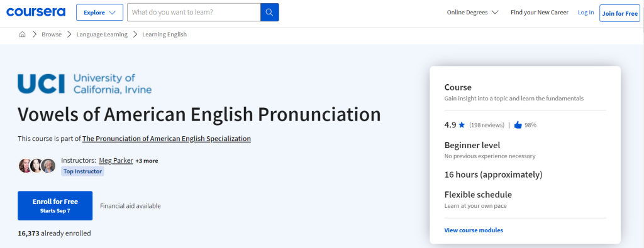View course modules link
Viewport: 644px width, 248px height.
[474, 230]
